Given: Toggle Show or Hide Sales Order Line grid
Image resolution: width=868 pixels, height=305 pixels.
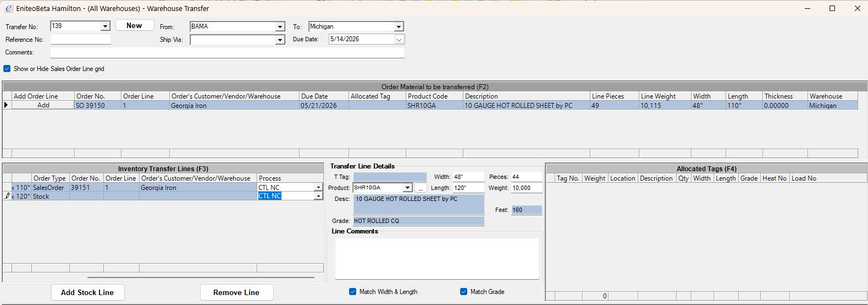Looking at the screenshot, I should click(7, 69).
